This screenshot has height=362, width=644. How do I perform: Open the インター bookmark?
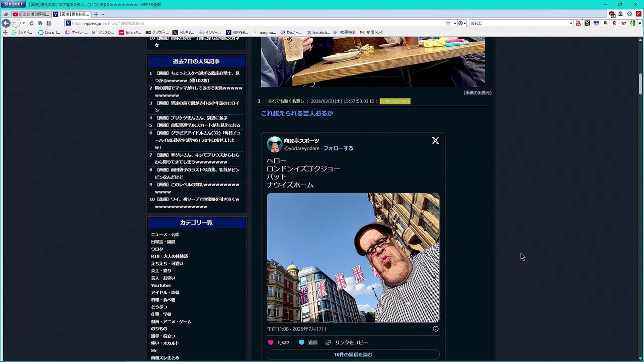210,32
